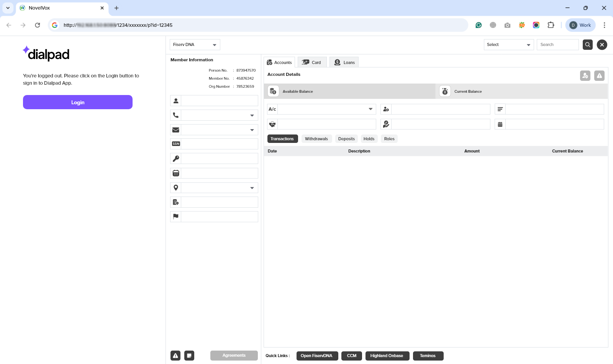The width and height of the screenshot is (613, 364).
Task: Switch to the Loans tab
Action: (x=344, y=62)
